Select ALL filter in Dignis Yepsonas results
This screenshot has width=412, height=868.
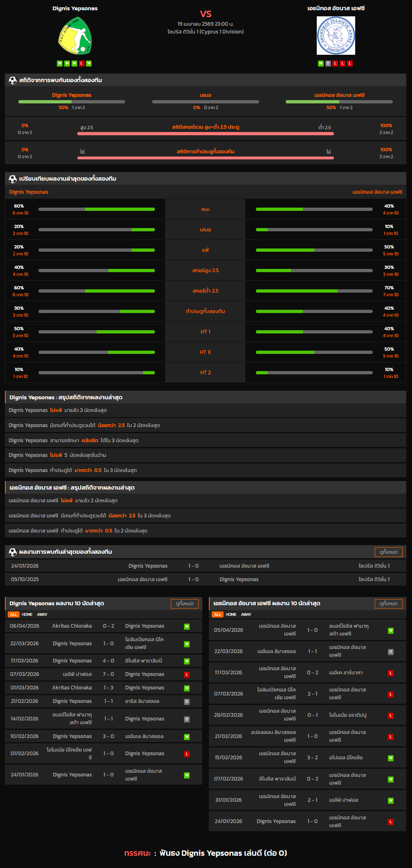click(13, 615)
